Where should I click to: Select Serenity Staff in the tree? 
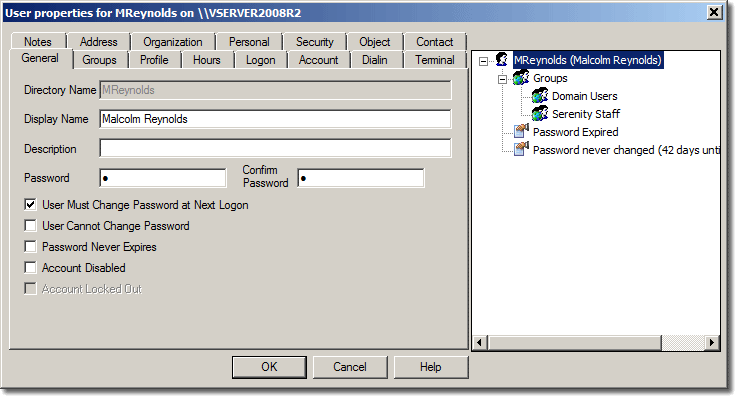point(586,114)
